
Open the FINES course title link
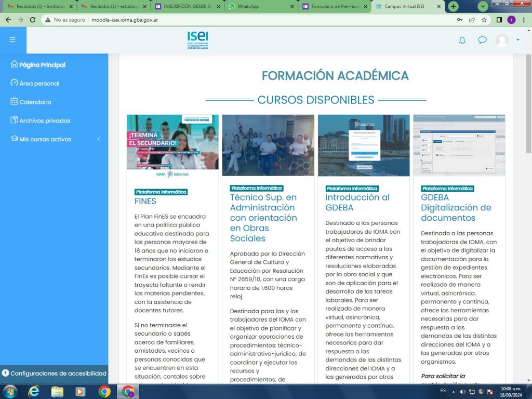coord(145,201)
